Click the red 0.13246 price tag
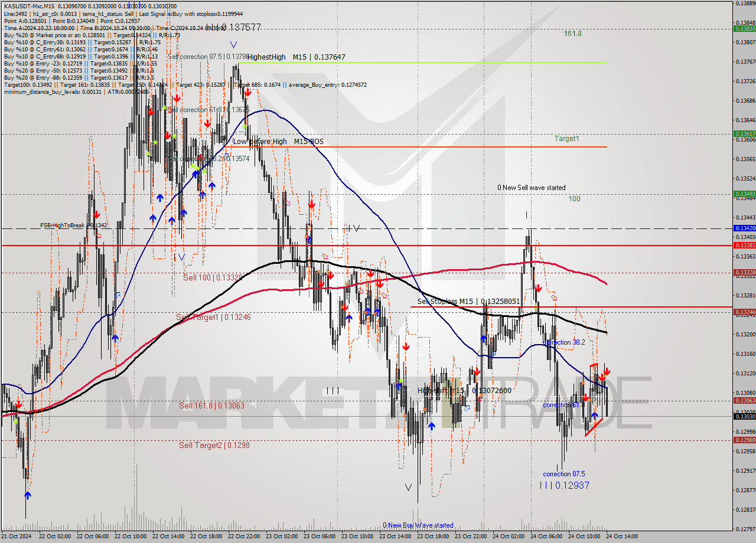Viewport: 756px width, 543px height. coord(744,312)
